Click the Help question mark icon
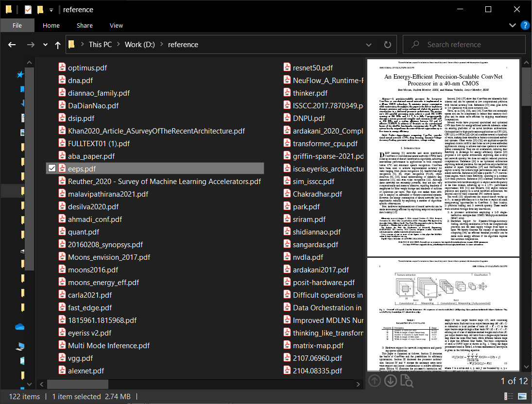532x404 pixels. 525,25
